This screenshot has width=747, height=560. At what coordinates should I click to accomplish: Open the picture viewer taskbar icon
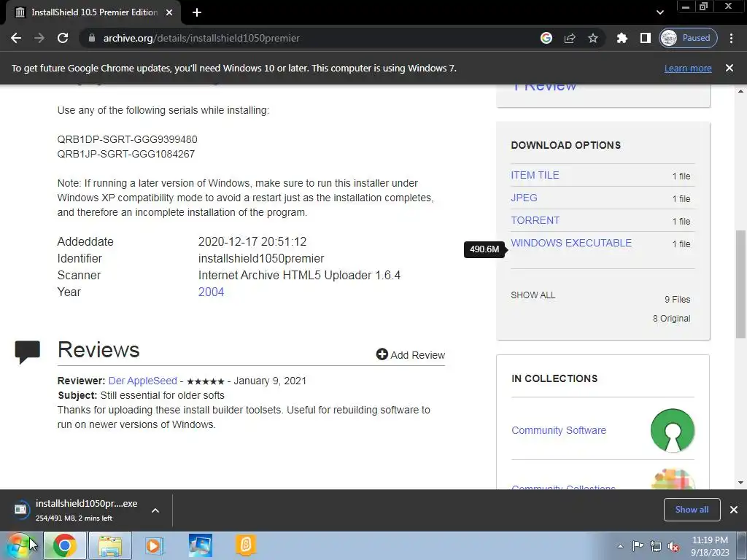(200, 545)
